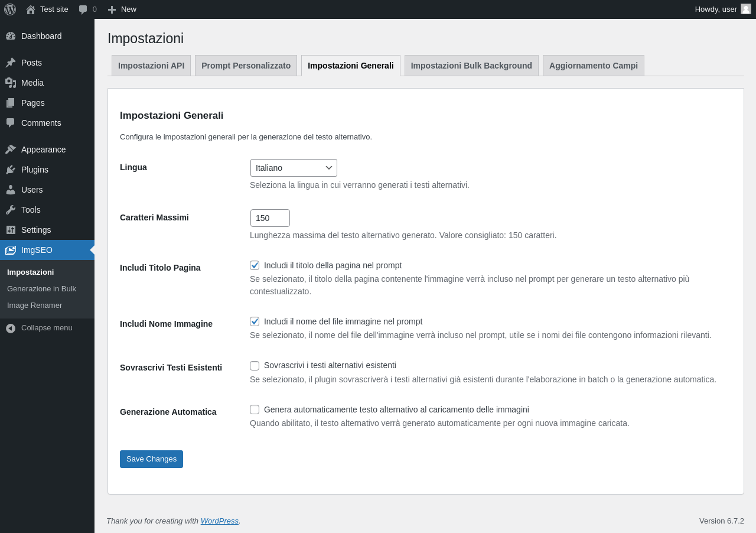This screenshot has height=533, width=756.
Task: Open the Impostazioni Bulk Background tab
Action: [x=471, y=66]
